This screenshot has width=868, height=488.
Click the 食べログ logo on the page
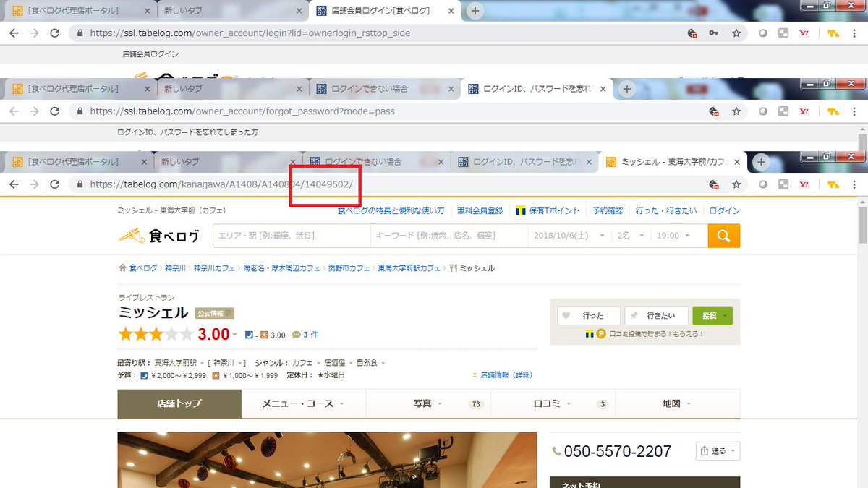click(x=158, y=236)
